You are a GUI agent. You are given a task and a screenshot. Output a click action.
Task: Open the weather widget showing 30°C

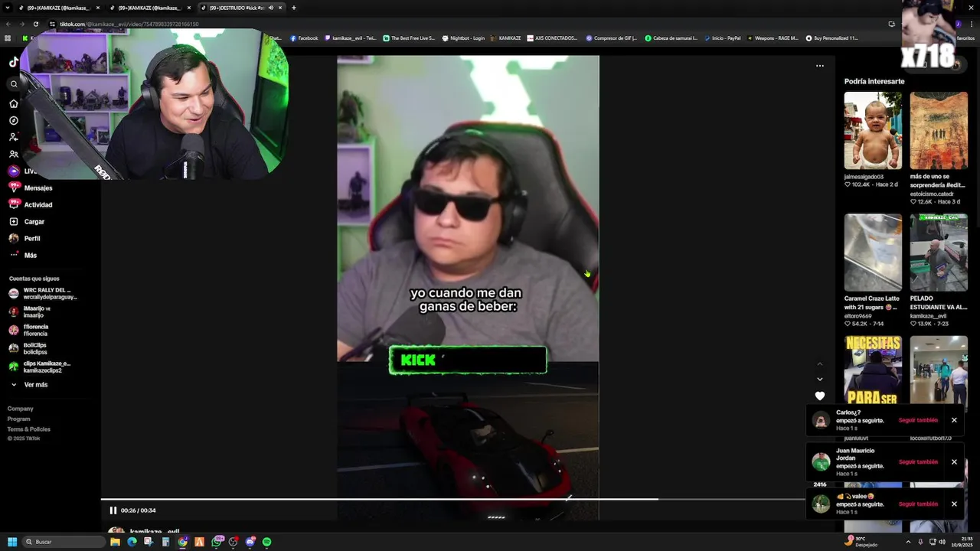click(861, 542)
